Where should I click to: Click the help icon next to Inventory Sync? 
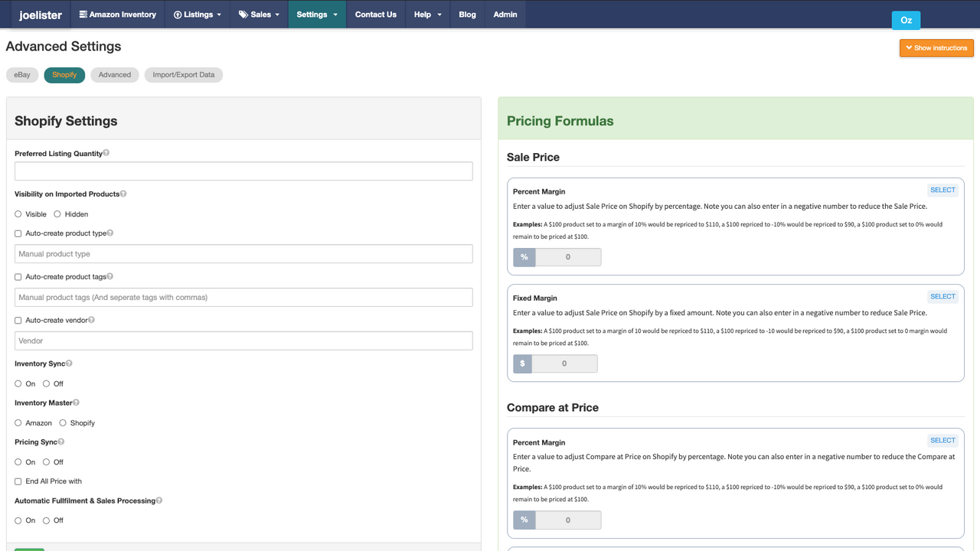click(69, 363)
